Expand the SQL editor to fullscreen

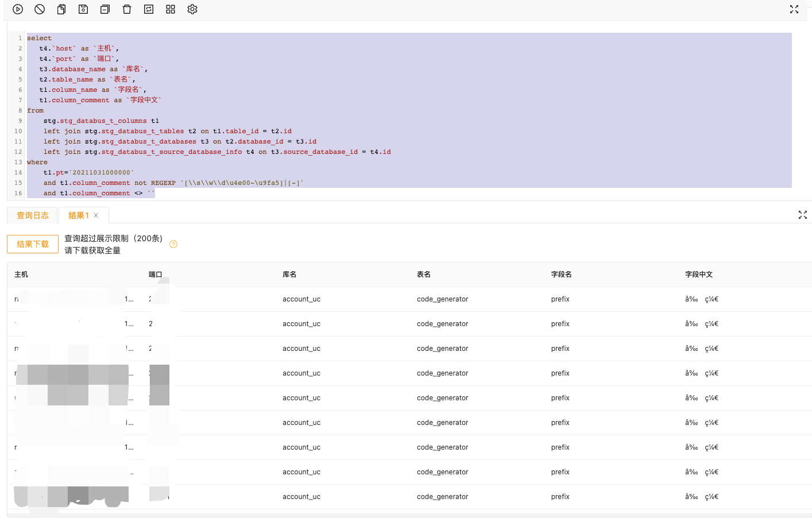click(794, 9)
